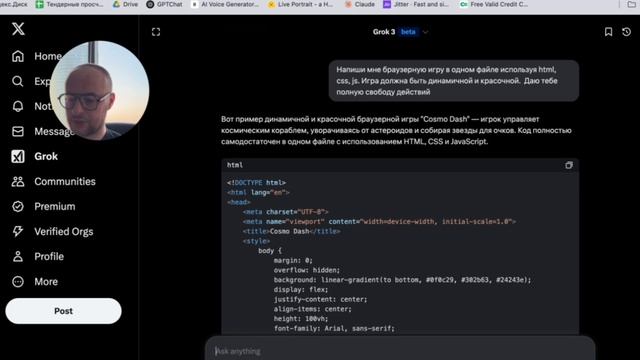Click the Grok reply paragraph about Cosmo Dash
The width and height of the screenshot is (640, 360).
[x=396, y=130]
